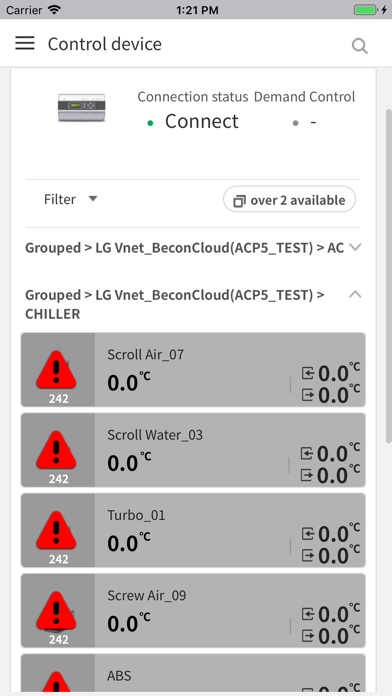Select the controller device image
The width and height of the screenshot is (392, 696).
[x=82, y=107]
